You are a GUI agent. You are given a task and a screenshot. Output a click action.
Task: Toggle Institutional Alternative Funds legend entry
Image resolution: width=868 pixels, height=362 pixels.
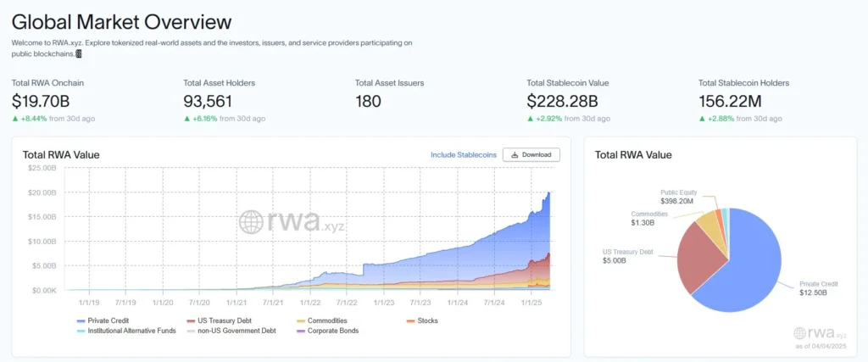125,331
